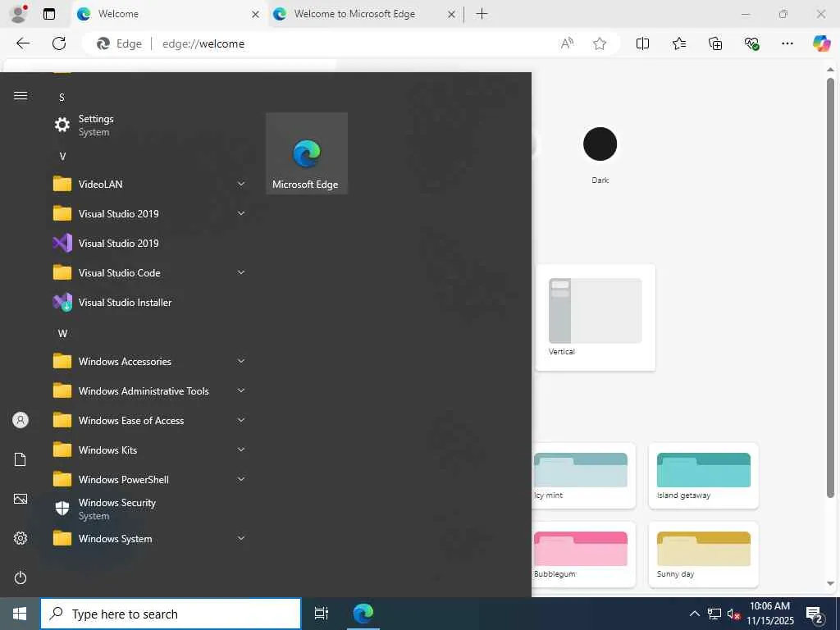The image size is (840, 630).
Task: Open the Favorites list icon
Action: pyautogui.click(x=678, y=43)
